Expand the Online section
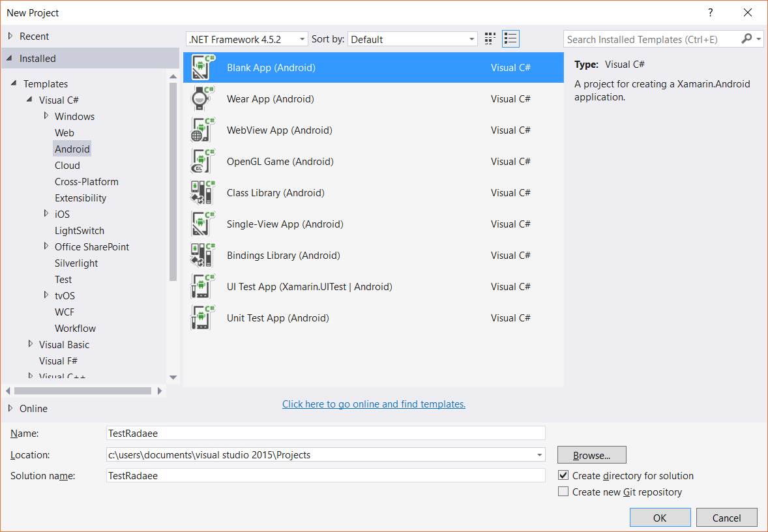This screenshot has height=532, width=768. 10,408
